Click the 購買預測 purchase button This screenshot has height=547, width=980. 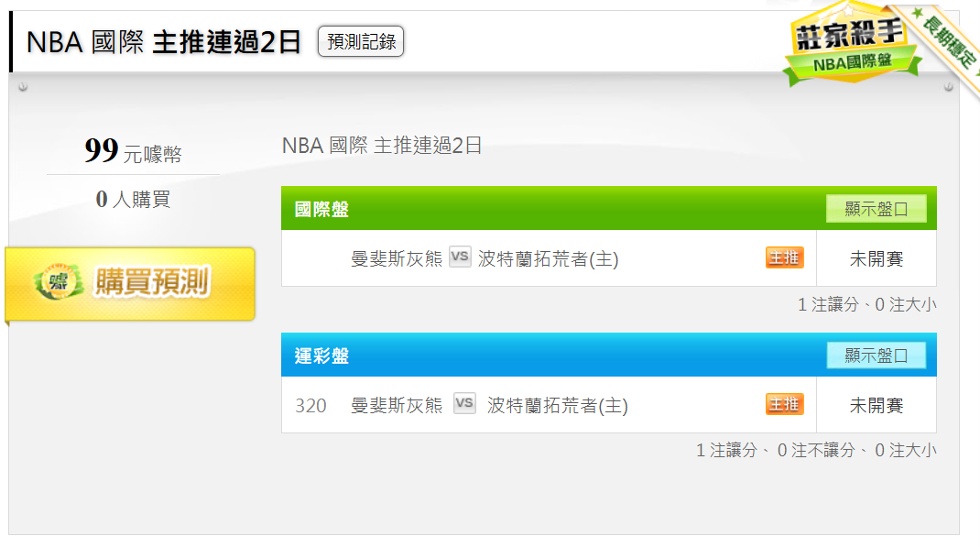[130, 284]
